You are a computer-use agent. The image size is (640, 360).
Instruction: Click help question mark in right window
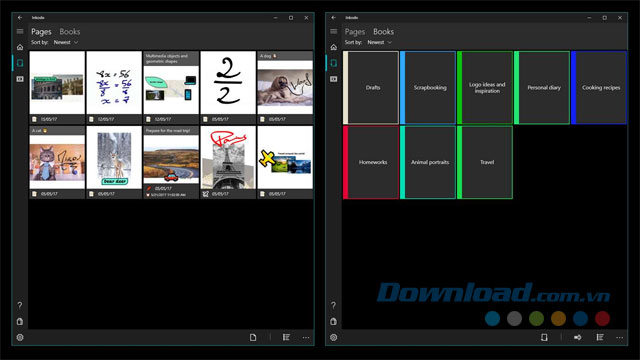click(333, 305)
